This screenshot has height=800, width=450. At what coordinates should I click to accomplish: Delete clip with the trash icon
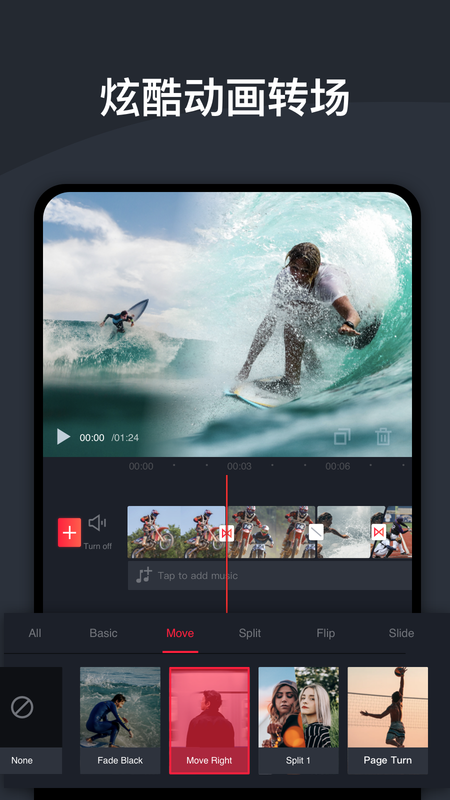tap(383, 437)
